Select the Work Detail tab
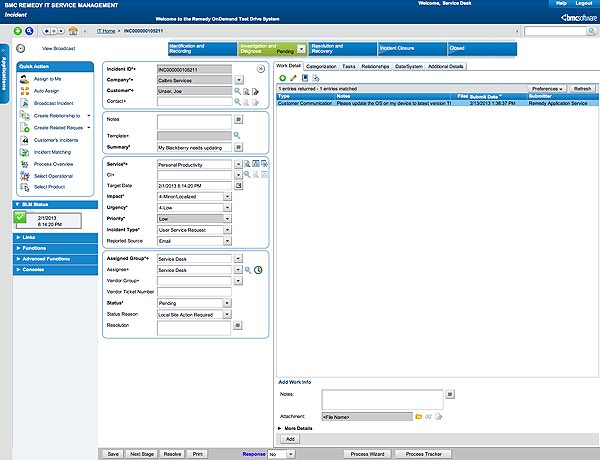The width and height of the screenshot is (600, 460). point(289,66)
